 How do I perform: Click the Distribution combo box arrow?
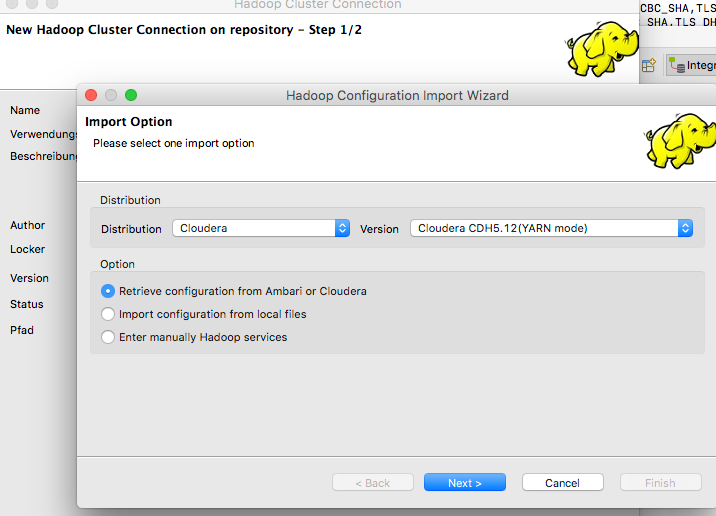[342, 228]
